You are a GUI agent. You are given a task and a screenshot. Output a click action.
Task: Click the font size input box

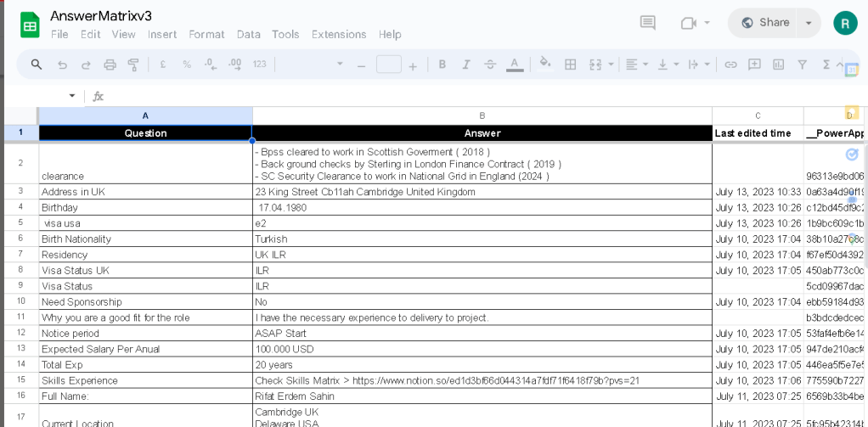click(389, 65)
